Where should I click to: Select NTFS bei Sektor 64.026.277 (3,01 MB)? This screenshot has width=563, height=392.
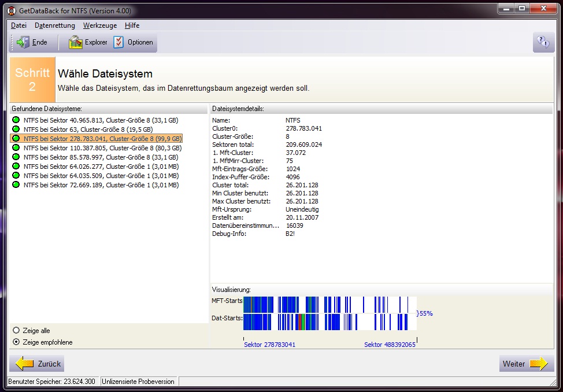point(101,167)
